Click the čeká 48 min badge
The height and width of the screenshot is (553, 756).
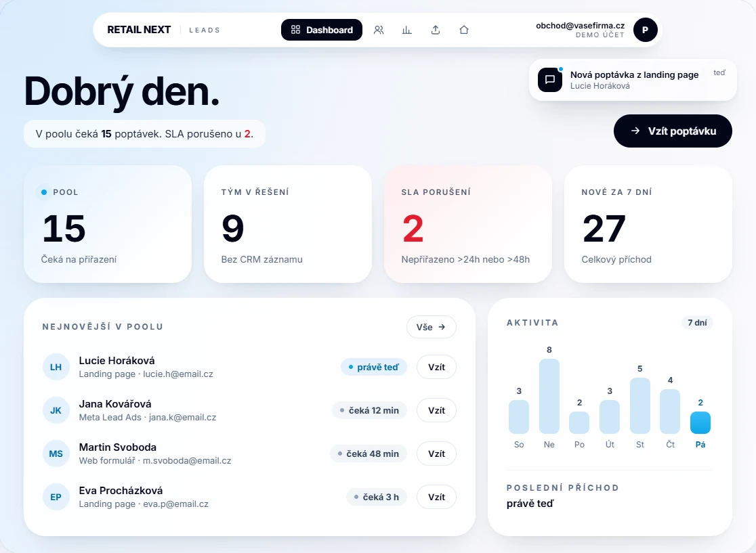pyautogui.click(x=369, y=454)
